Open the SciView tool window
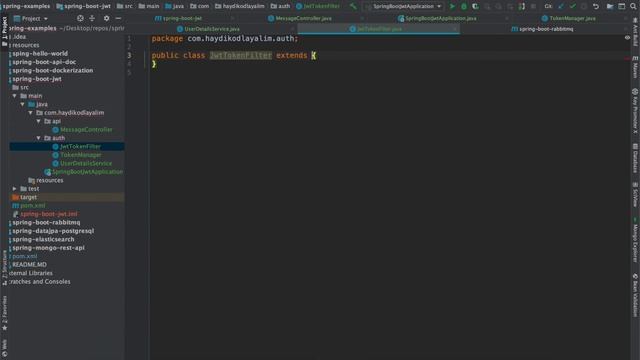This screenshot has height=360, width=640. [x=635, y=194]
